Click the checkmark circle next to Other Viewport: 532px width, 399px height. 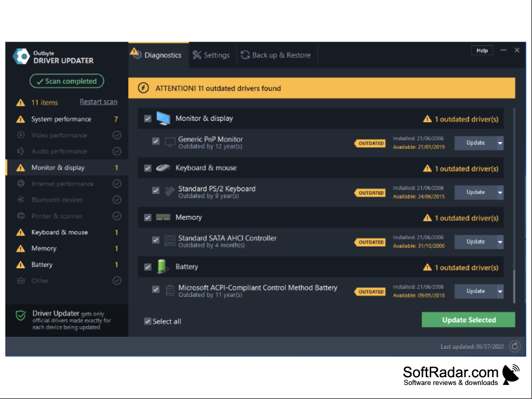(117, 281)
